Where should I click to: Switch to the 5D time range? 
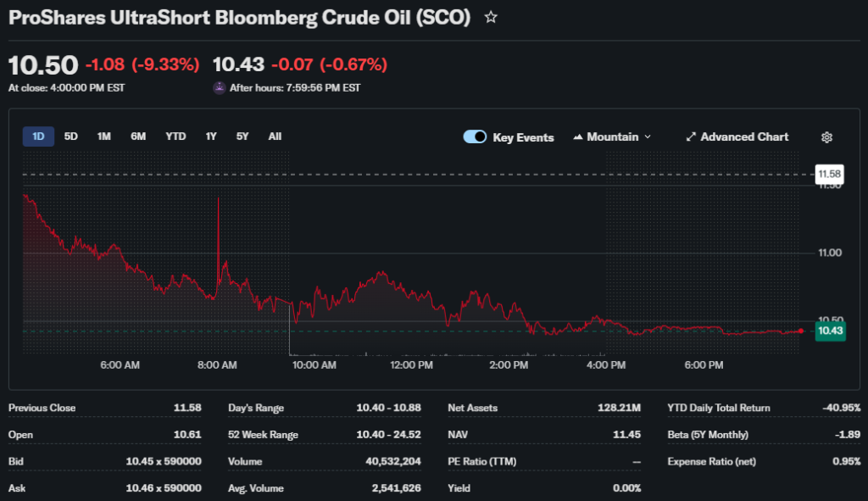click(71, 136)
